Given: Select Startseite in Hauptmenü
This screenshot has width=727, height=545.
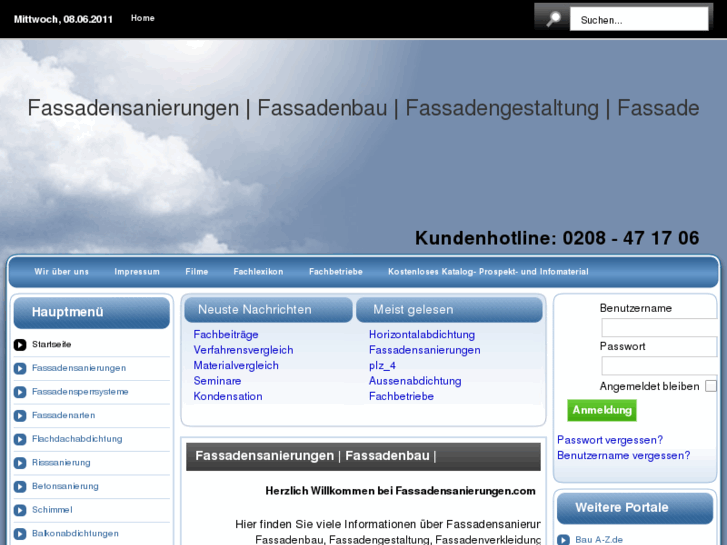Looking at the screenshot, I should 51,345.
